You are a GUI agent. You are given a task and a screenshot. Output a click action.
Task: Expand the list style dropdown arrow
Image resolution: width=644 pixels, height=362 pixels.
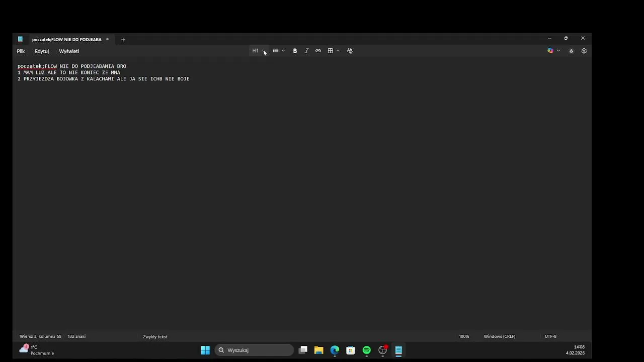point(283,51)
